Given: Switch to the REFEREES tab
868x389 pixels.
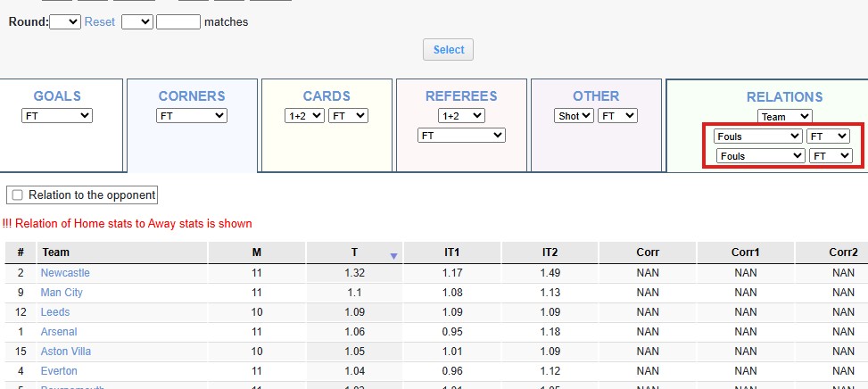Looking at the screenshot, I should pyautogui.click(x=460, y=95).
